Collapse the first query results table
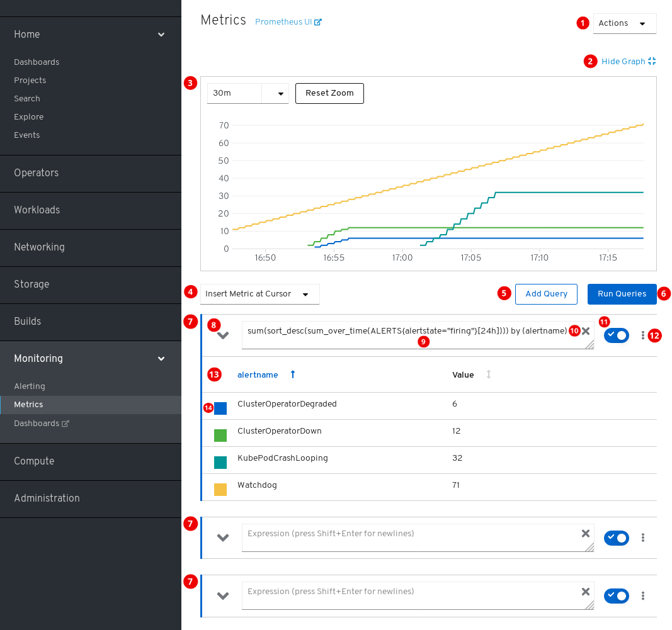 click(223, 335)
